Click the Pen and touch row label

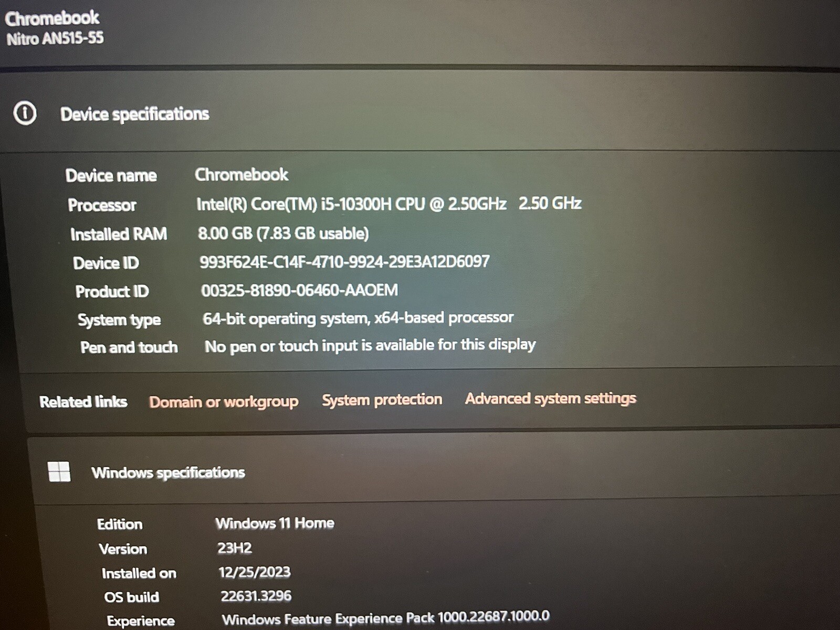129,348
